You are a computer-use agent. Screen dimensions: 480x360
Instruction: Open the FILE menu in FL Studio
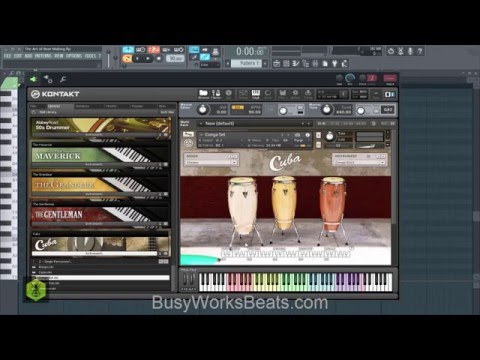7,56
